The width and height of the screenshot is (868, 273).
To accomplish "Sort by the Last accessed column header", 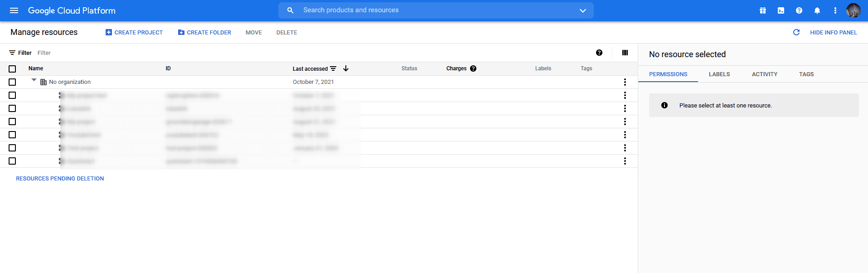I will (x=310, y=69).
